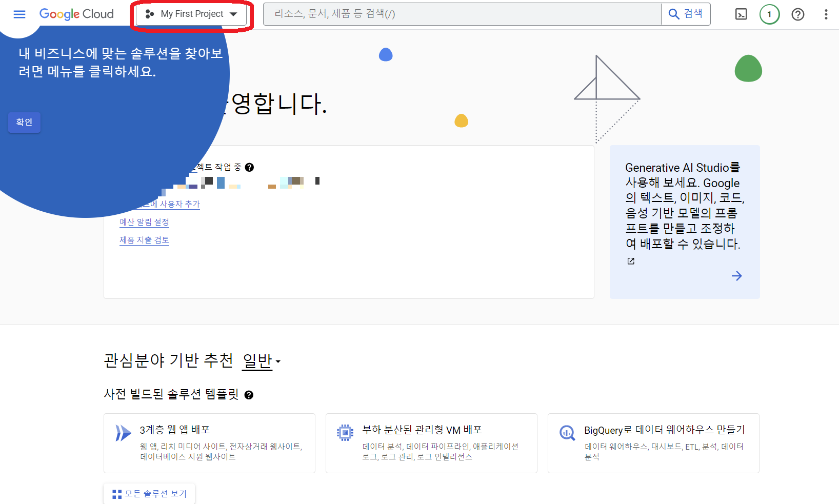The width and height of the screenshot is (839, 504).
Task: Open the My First Project selector
Action: (192, 14)
